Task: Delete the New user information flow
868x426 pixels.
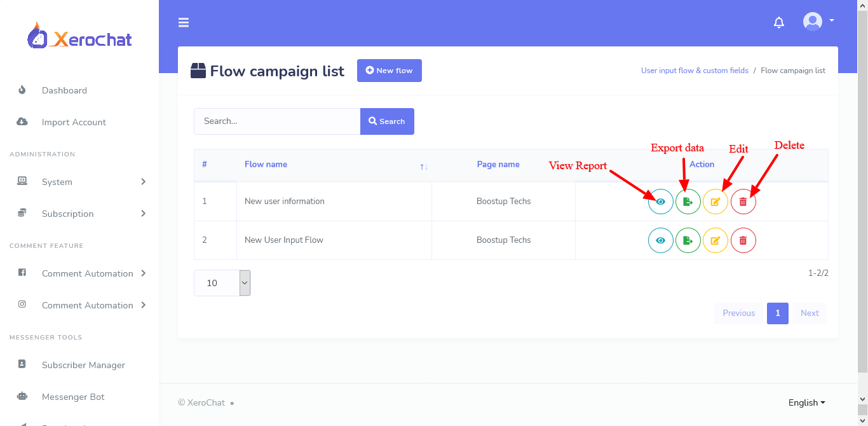Action: click(x=743, y=201)
